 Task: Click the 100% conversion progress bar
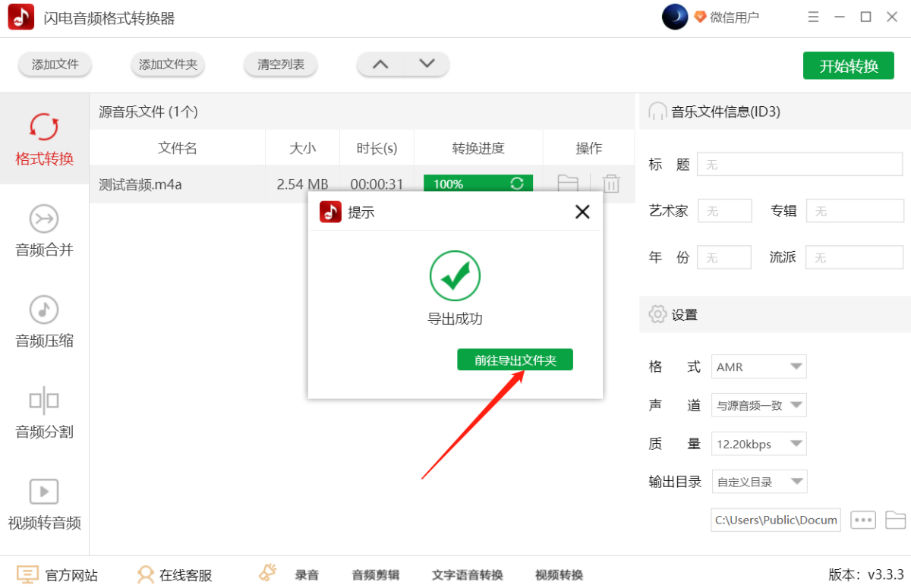(x=478, y=184)
